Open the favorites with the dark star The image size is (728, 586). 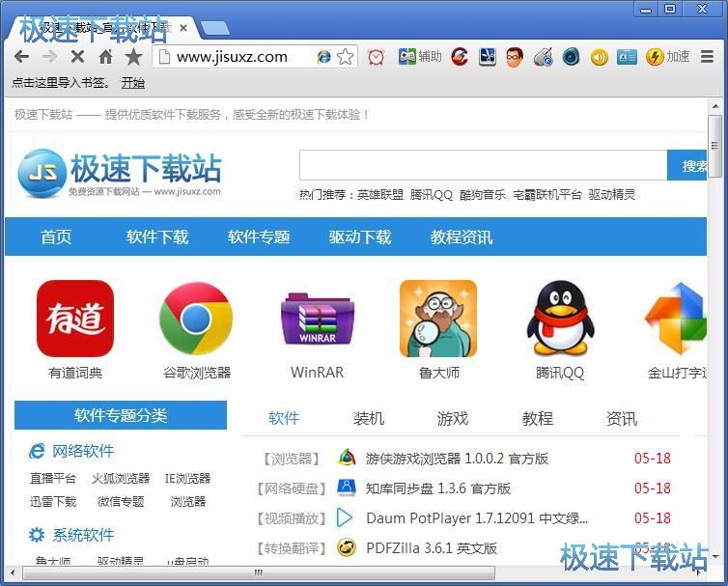click(x=133, y=57)
